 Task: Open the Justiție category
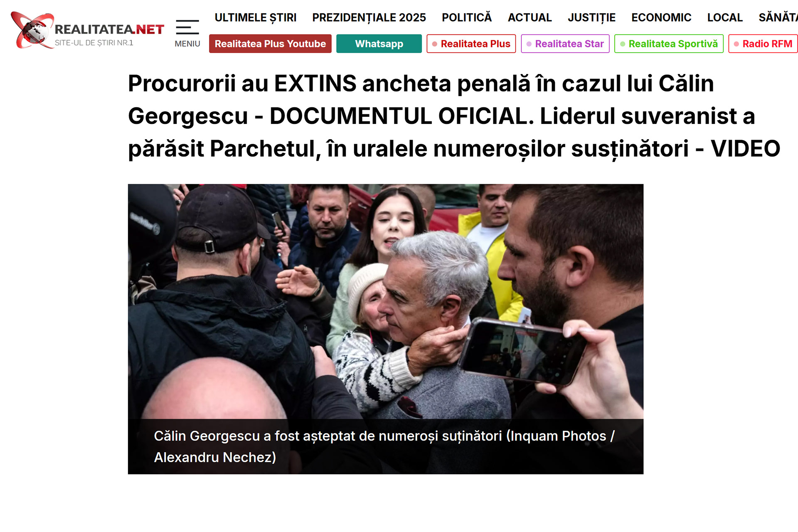tap(591, 17)
